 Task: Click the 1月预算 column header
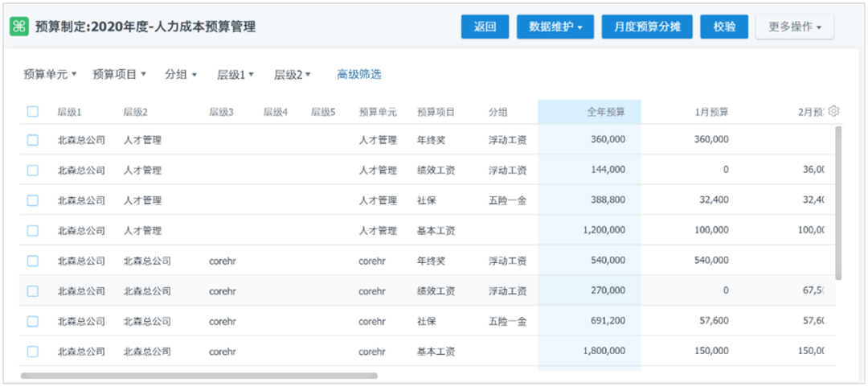click(712, 112)
